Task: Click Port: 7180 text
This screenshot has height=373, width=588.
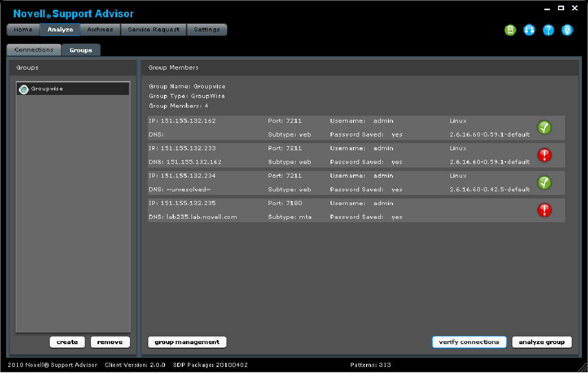Action: 285,203
